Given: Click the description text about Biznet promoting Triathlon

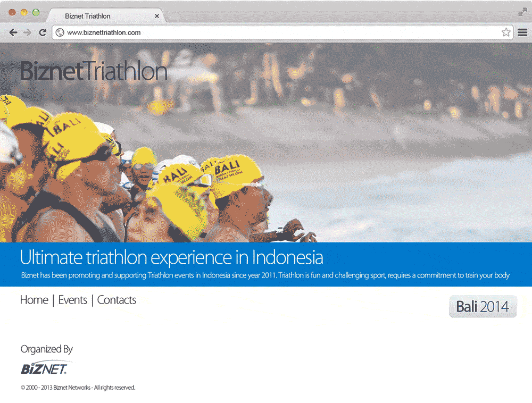Looking at the screenshot, I should pos(265,275).
